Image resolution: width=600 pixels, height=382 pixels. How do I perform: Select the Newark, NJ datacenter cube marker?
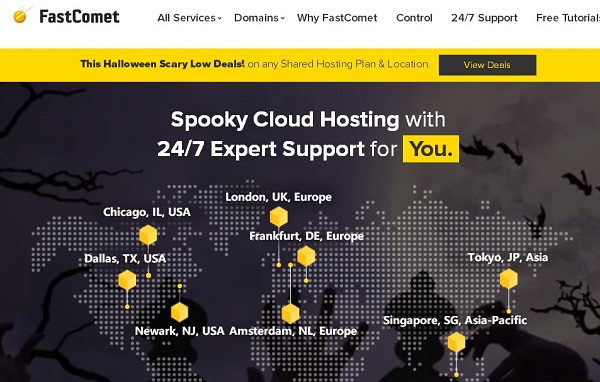pyautogui.click(x=179, y=312)
